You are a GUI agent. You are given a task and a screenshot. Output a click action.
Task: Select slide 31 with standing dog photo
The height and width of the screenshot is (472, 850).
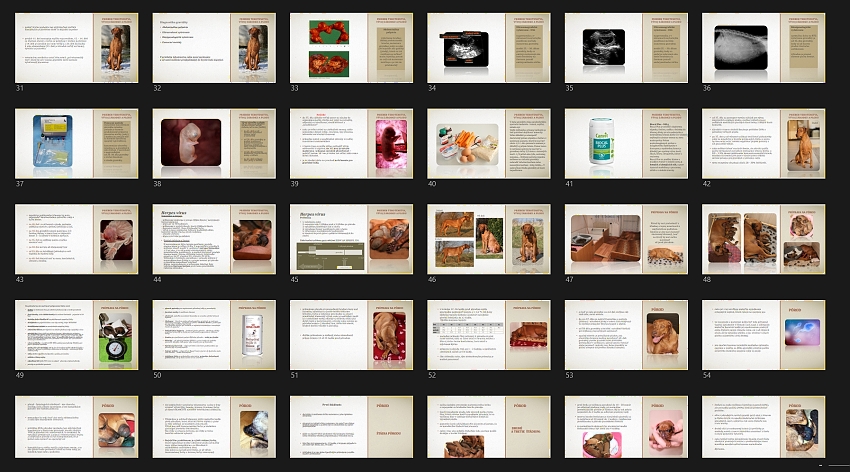pos(76,47)
